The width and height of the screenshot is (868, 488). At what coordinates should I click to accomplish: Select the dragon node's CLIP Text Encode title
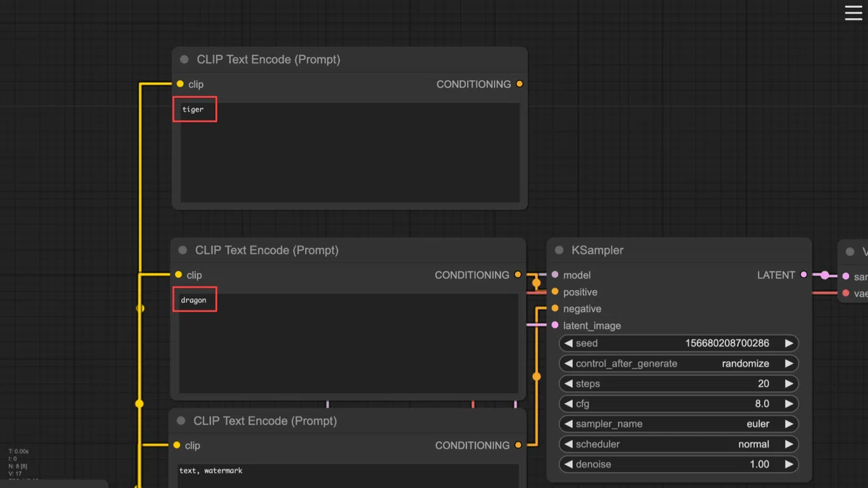[x=267, y=250]
